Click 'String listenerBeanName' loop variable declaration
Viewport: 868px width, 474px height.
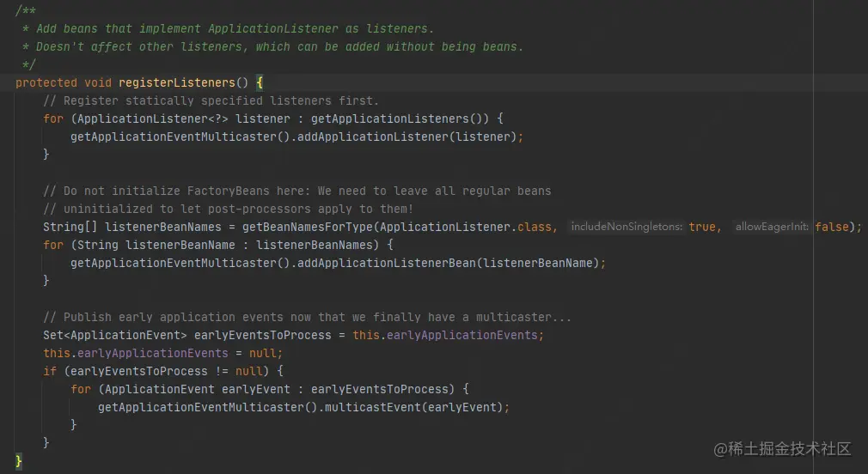coord(156,245)
